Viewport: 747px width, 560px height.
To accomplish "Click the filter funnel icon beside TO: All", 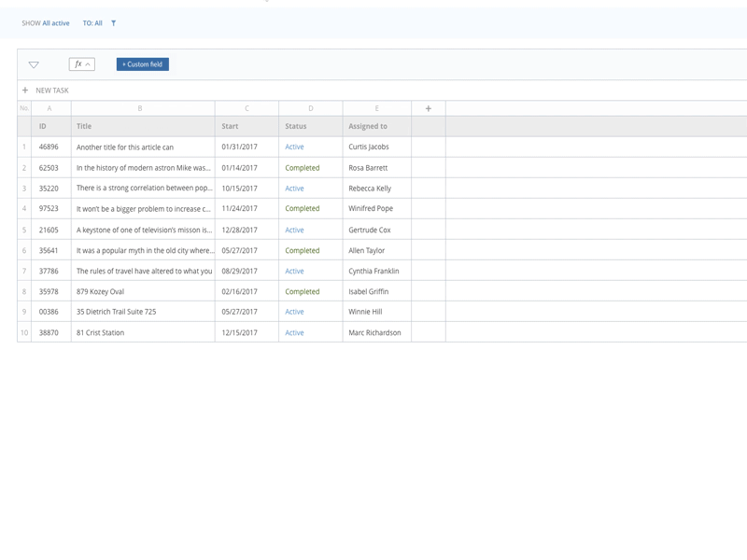I will (x=113, y=22).
